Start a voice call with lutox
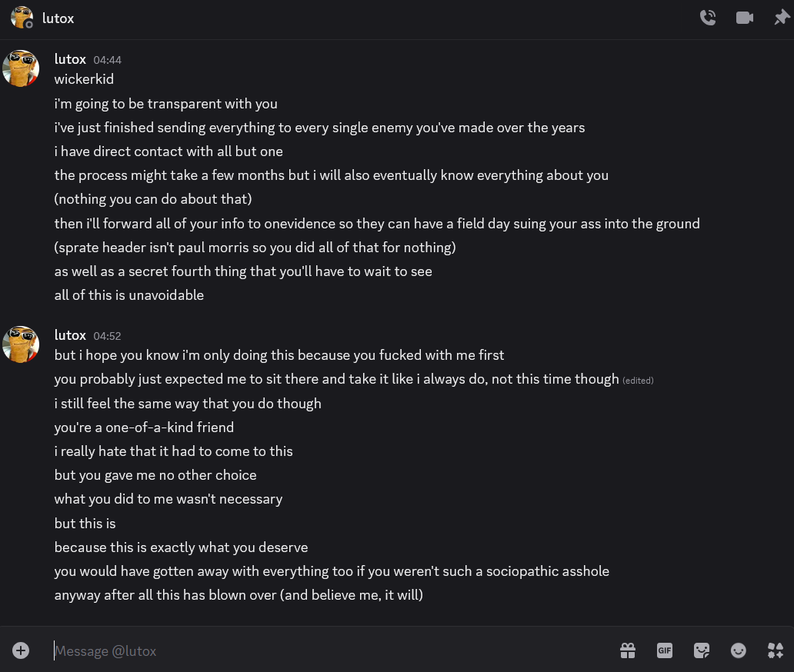 (x=708, y=18)
